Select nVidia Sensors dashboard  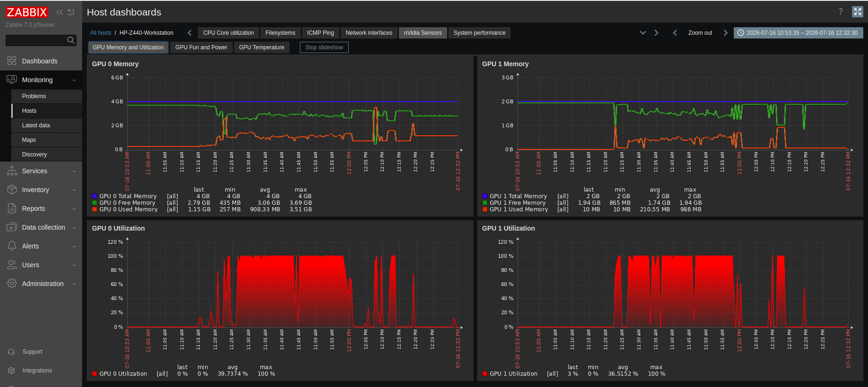coord(423,33)
